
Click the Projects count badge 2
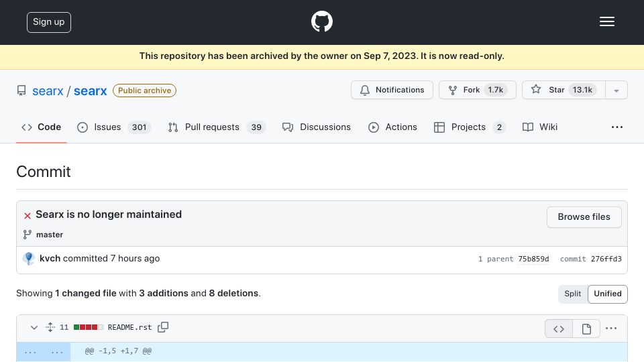coord(499,127)
